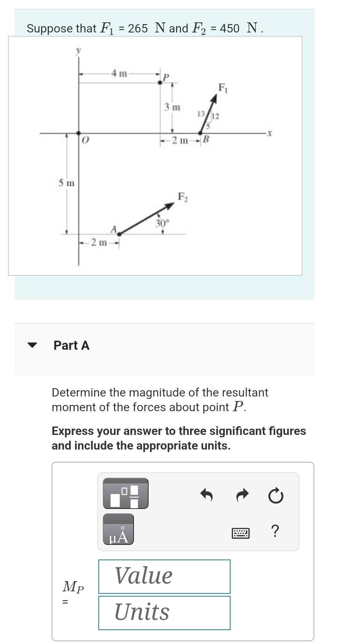The height and width of the screenshot is (644, 346).
Task: Collapse Part A using the disclosure triangle
Action: [x=32, y=345]
